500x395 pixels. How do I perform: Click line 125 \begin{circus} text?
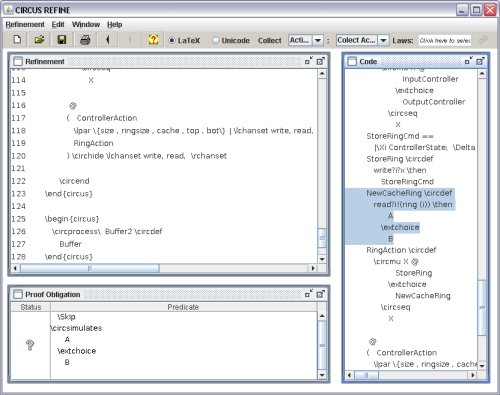tap(72, 219)
